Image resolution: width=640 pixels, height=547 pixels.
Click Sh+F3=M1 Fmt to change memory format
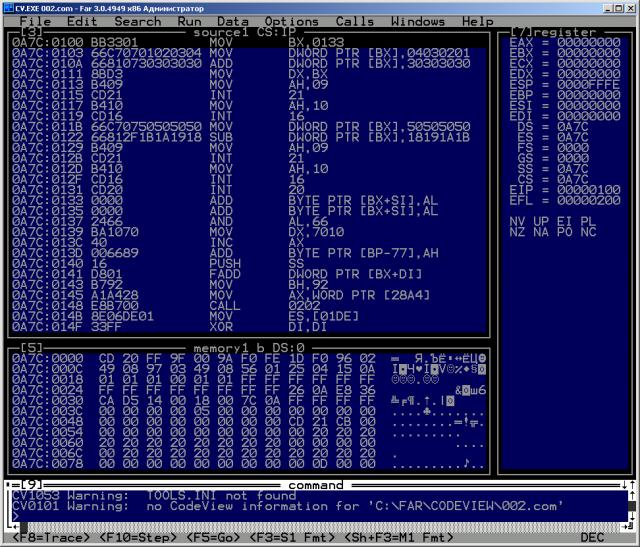(x=396, y=539)
